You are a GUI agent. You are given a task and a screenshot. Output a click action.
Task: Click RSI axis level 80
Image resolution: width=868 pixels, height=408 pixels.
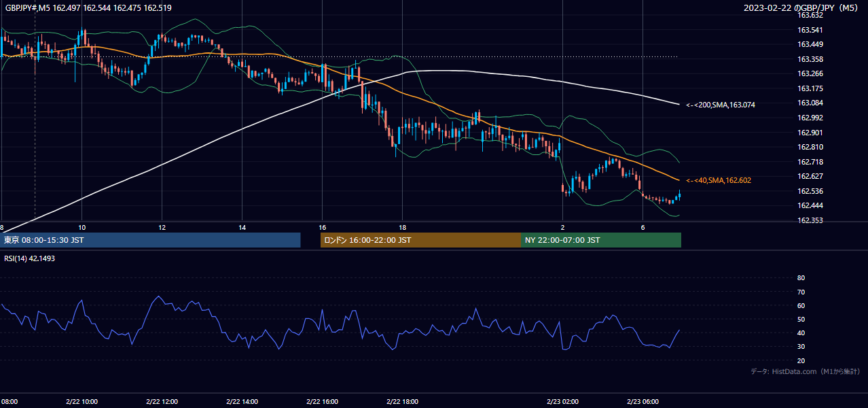(x=801, y=278)
